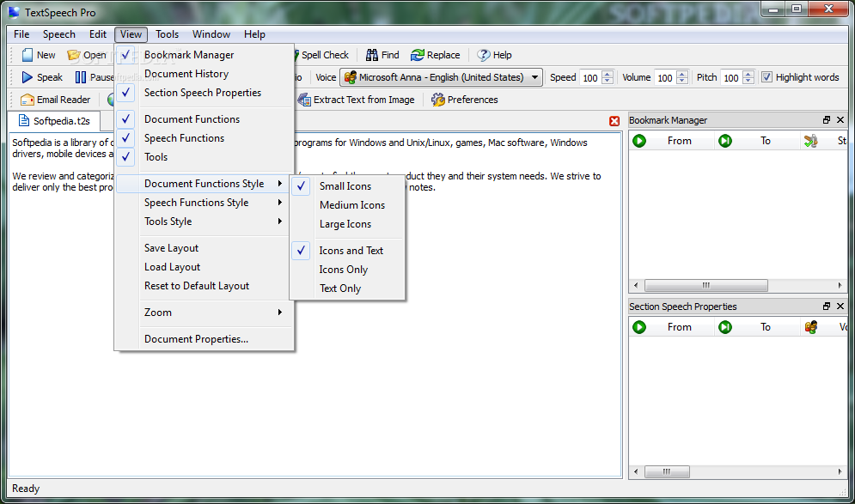Increase Pitch with up stepper arrow
Screen dimensions: 855x504
(x=748, y=74)
